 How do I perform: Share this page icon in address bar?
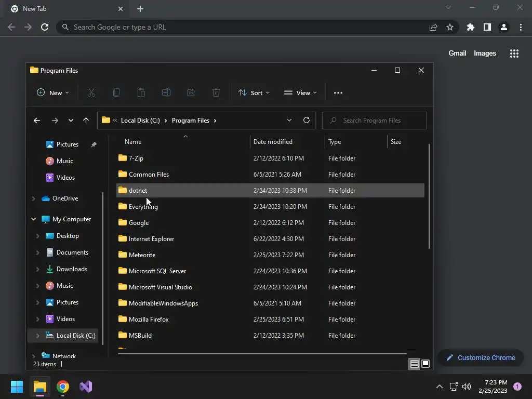[x=433, y=27]
